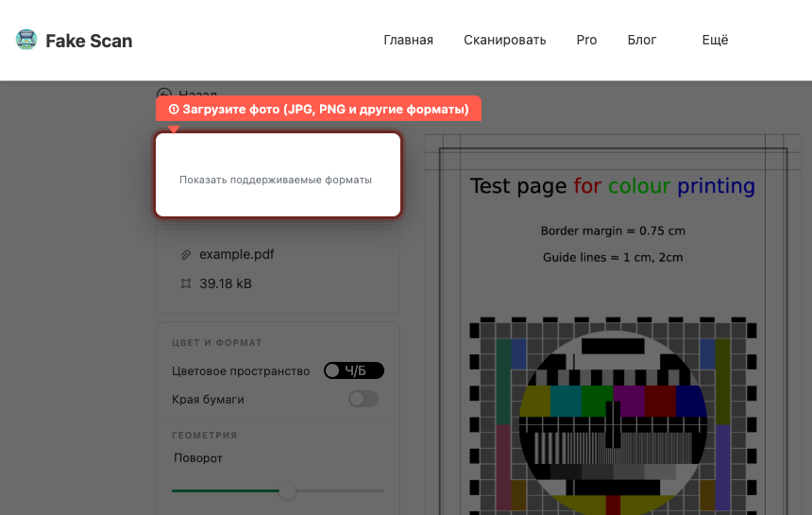Click the info icon in the red tooltip
The width and height of the screenshot is (812, 515).
point(174,110)
